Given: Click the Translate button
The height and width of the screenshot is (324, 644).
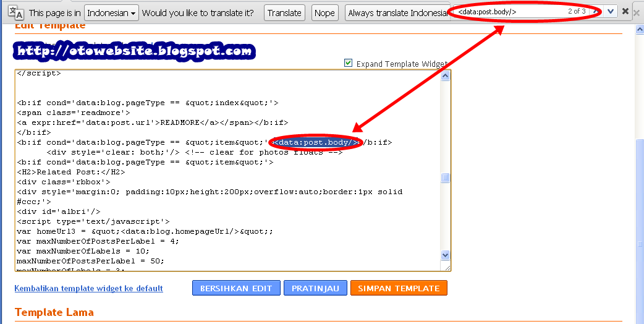Looking at the screenshot, I should (284, 13).
